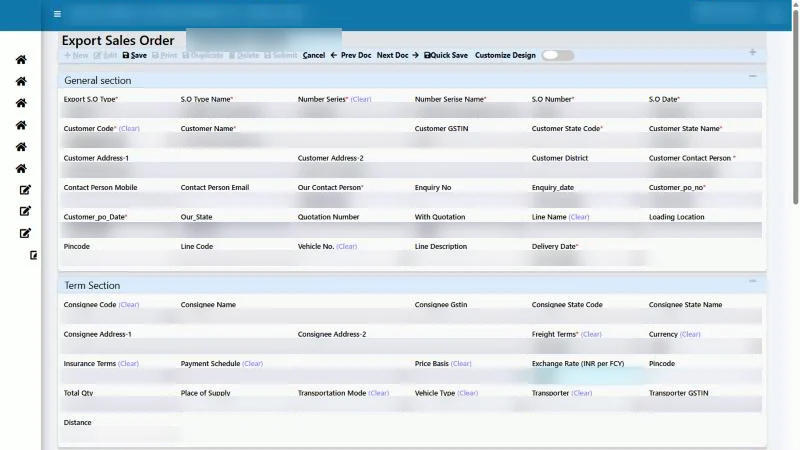
Task: Toggle the Customize Design switch
Action: coord(558,55)
